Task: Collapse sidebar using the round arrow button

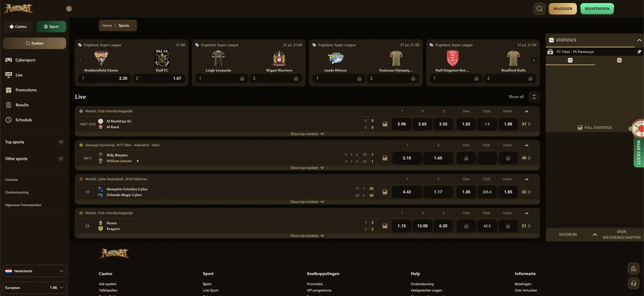Action: pyautogui.click(x=69, y=9)
